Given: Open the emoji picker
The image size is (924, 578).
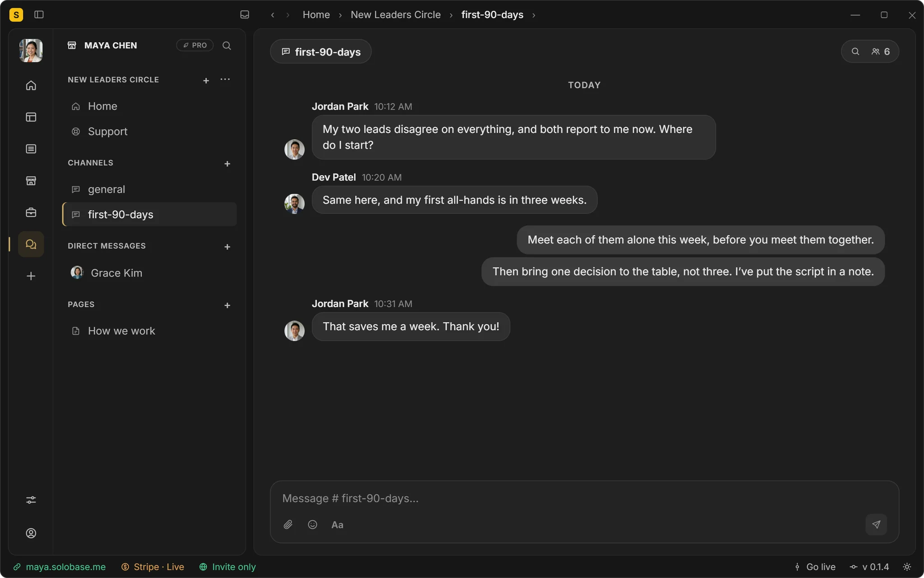Looking at the screenshot, I should 313,524.
